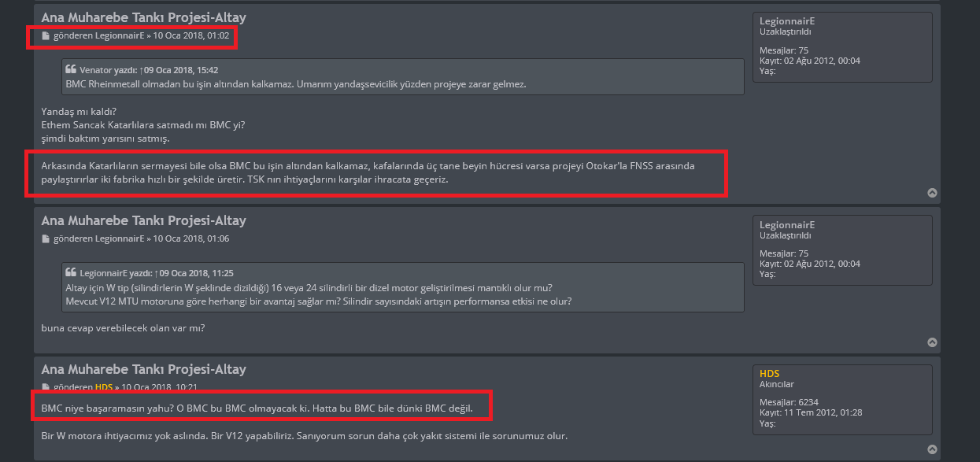Open LegionnairE profile from the second post's sidebar

click(x=787, y=224)
